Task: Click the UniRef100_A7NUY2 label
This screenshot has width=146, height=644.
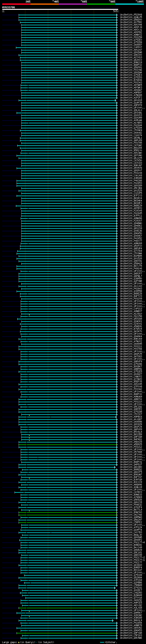Action: point(131,342)
